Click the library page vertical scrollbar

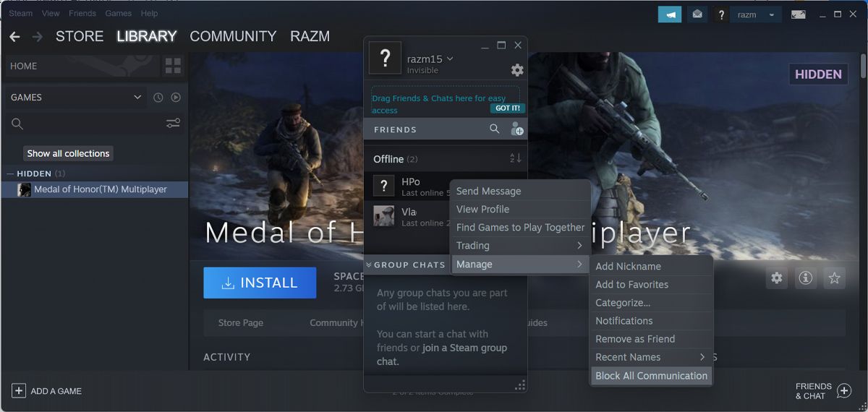[x=864, y=65]
